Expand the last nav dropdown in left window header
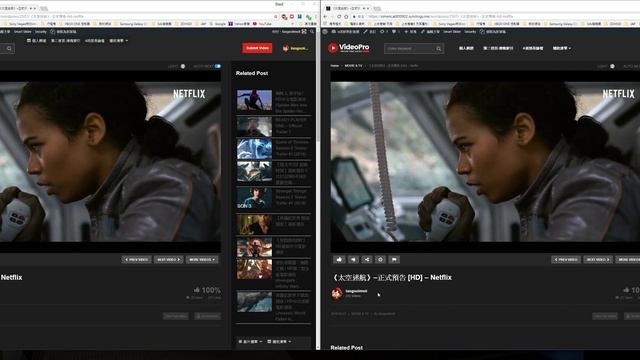This screenshot has height=360, width=640. click(x=118, y=41)
